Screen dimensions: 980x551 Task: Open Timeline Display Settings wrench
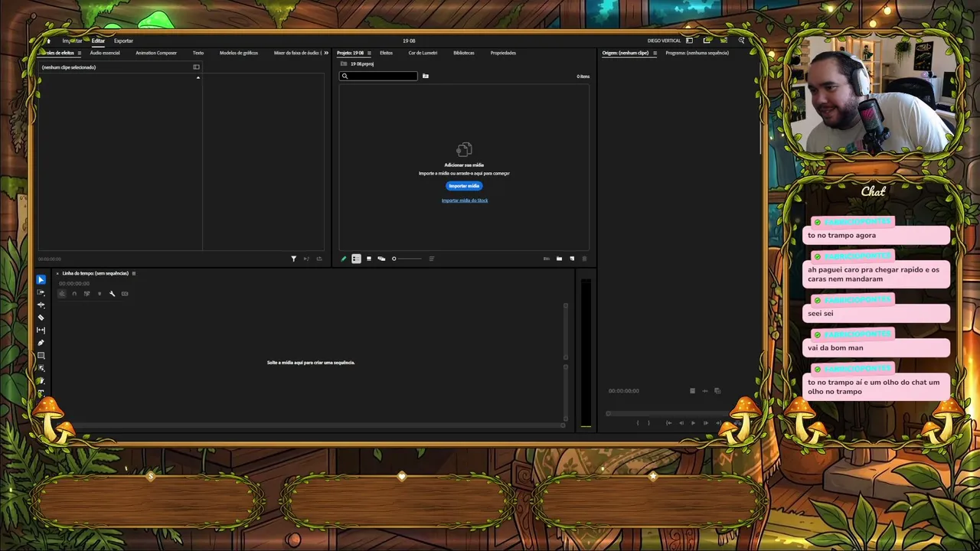click(x=112, y=294)
